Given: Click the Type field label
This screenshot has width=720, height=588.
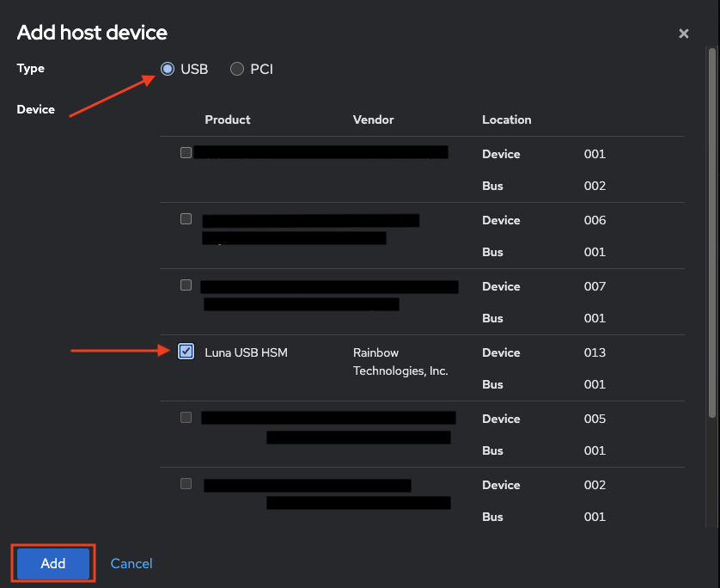Looking at the screenshot, I should click(30, 69).
